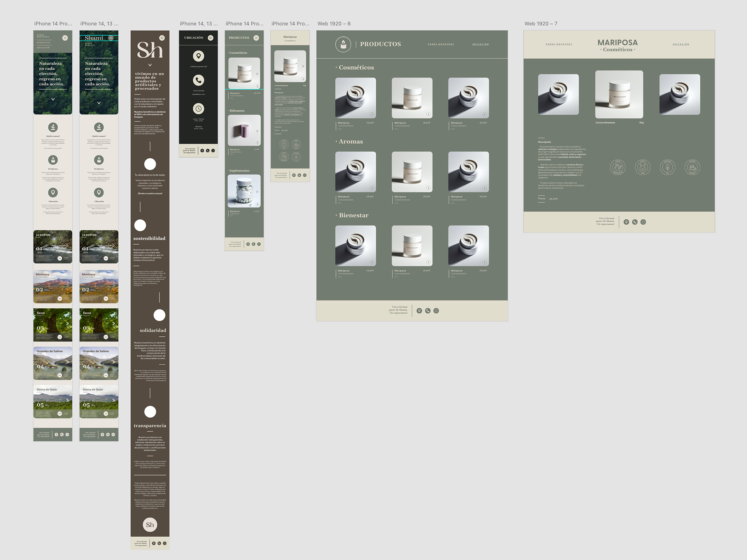
Task: Select Organic Product badge in Web 1920 – 7
Action: [x=693, y=167]
